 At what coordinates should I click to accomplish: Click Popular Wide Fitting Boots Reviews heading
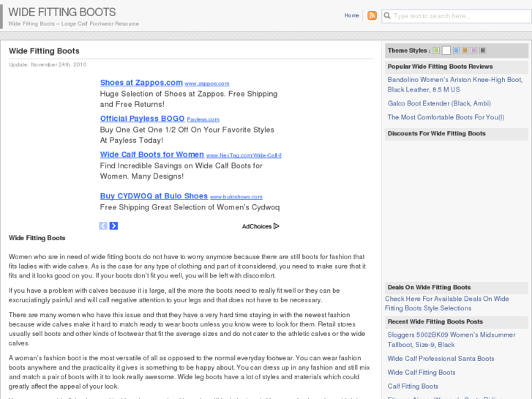(x=440, y=67)
